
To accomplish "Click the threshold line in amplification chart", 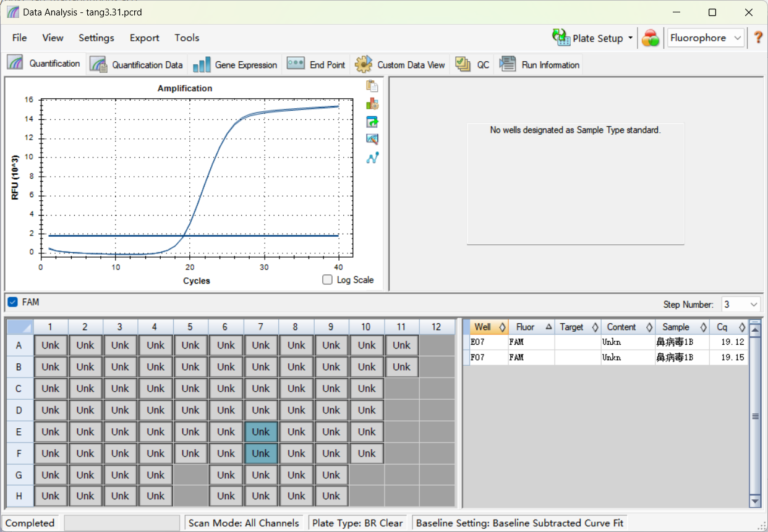I will point(194,235).
